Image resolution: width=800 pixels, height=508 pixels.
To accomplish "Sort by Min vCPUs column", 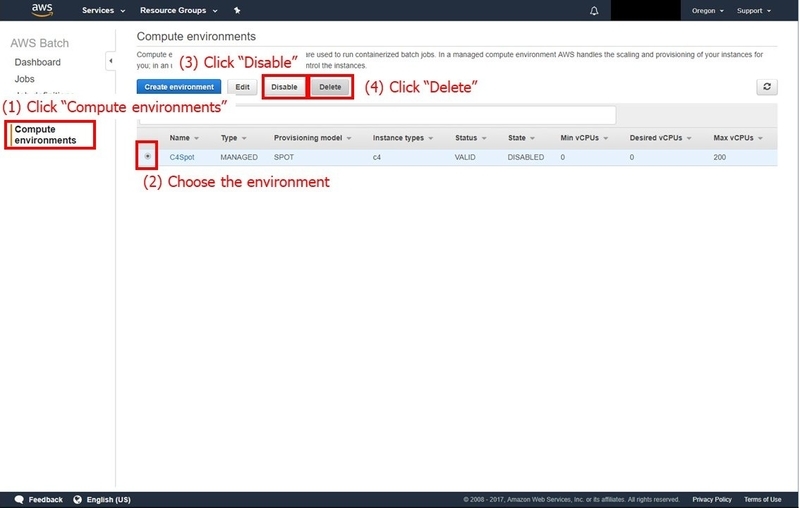I will click(584, 138).
